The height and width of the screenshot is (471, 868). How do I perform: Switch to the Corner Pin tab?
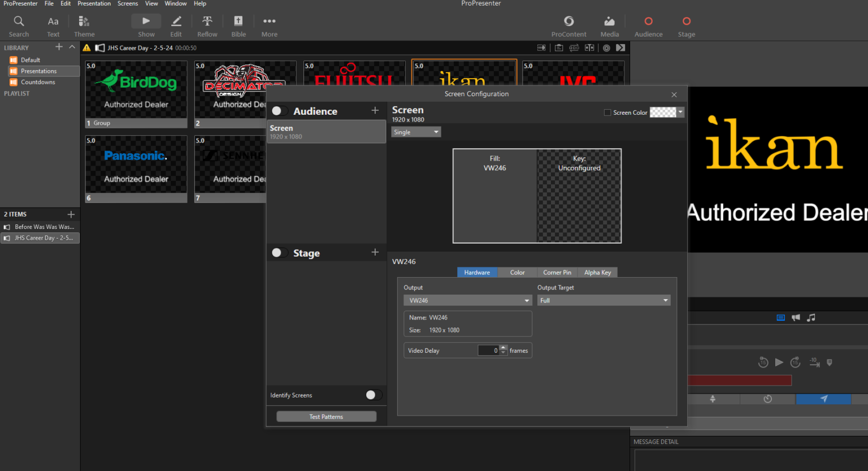coord(557,272)
